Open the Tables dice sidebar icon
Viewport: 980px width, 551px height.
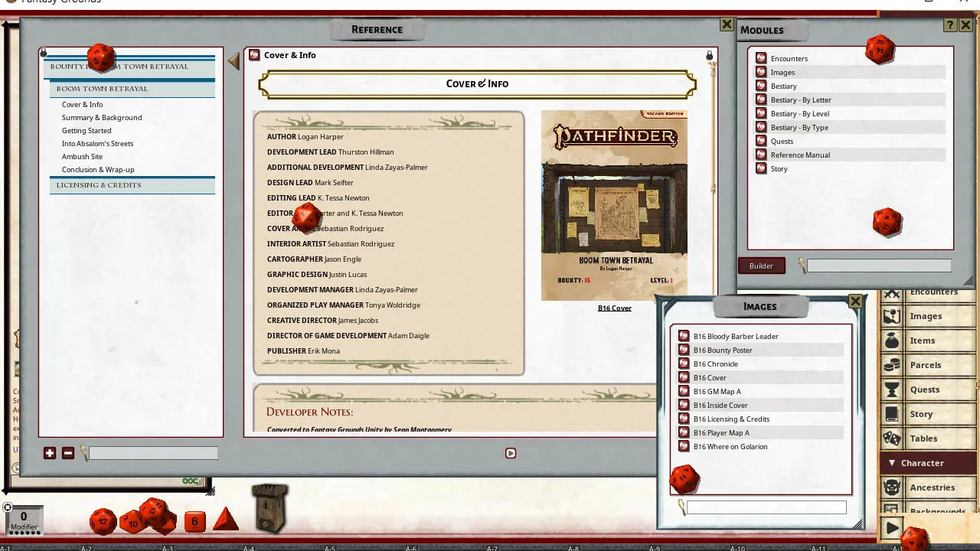[891, 439]
